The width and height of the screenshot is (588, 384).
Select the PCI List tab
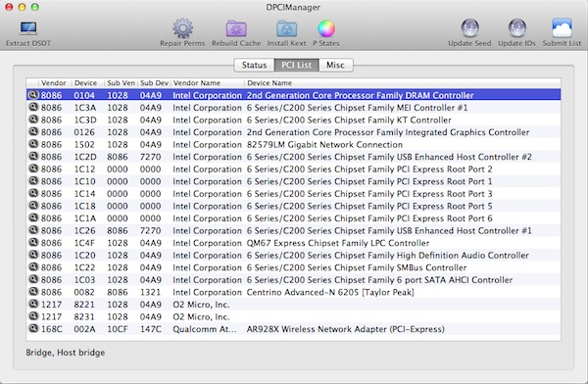297,65
